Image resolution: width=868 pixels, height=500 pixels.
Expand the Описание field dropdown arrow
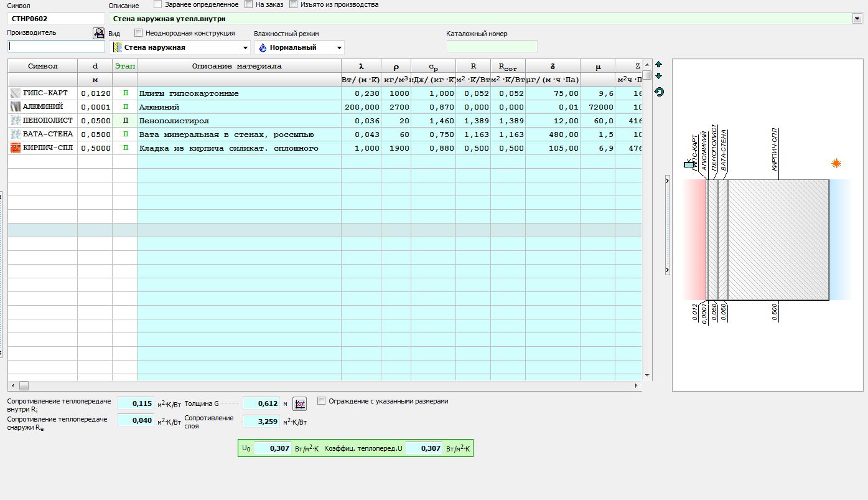coord(857,19)
